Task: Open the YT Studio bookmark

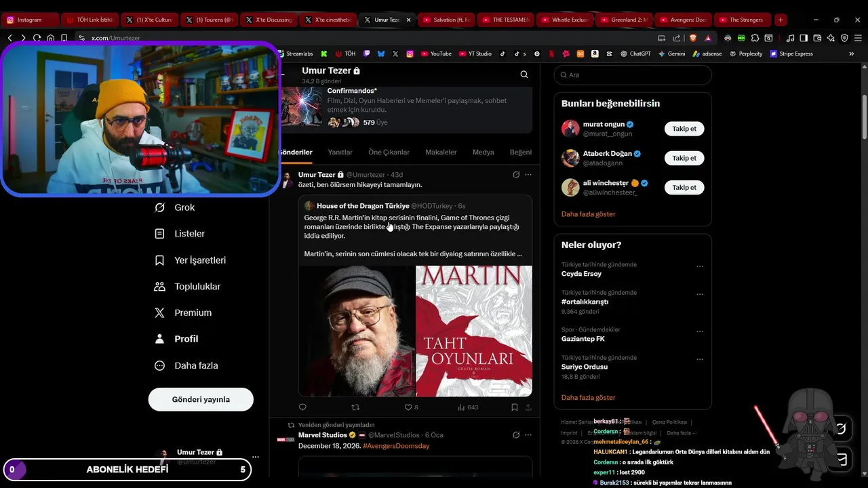Action: 475,54
